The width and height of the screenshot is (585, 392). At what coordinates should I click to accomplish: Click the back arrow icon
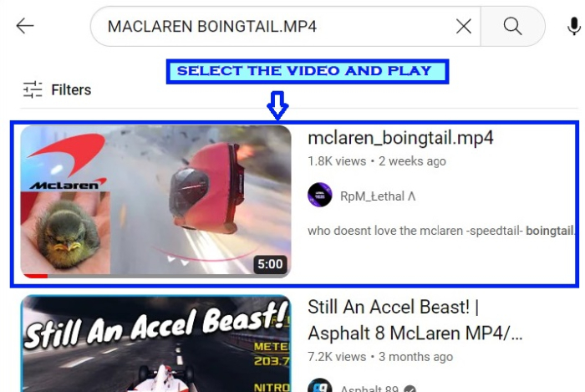pyautogui.click(x=25, y=26)
